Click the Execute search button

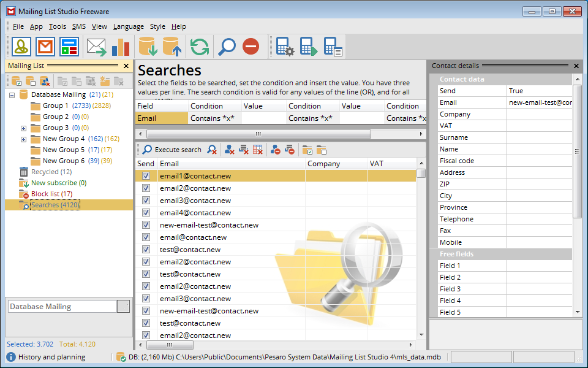tap(171, 150)
